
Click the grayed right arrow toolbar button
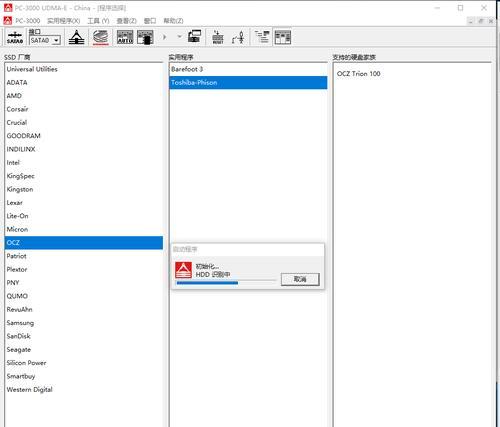tap(164, 37)
